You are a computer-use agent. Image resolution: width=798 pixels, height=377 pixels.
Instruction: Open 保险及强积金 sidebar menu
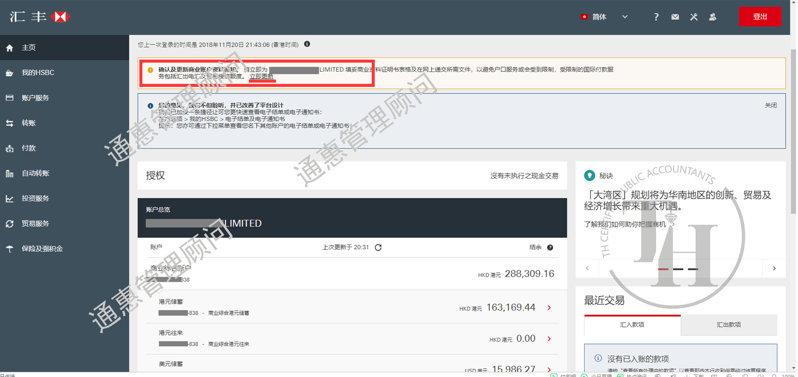[64, 249]
